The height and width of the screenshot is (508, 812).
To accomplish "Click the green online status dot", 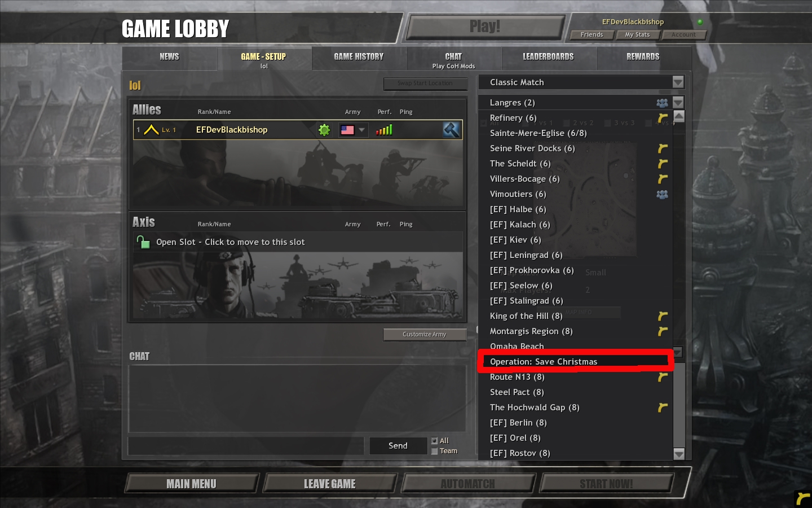I will pyautogui.click(x=700, y=22).
